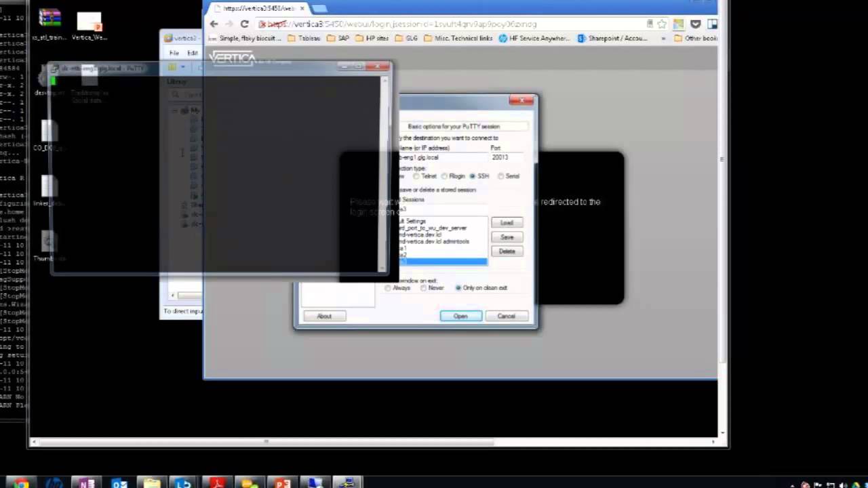Click PuTTY icon in taskbar
The width and height of the screenshot is (868, 488).
pyautogui.click(x=347, y=484)
